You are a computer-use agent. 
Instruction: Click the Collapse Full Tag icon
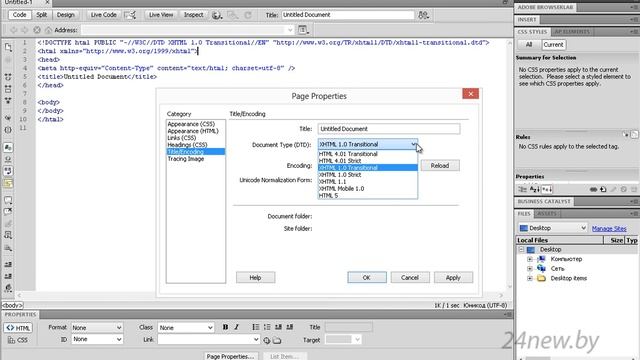click(8, 77)
